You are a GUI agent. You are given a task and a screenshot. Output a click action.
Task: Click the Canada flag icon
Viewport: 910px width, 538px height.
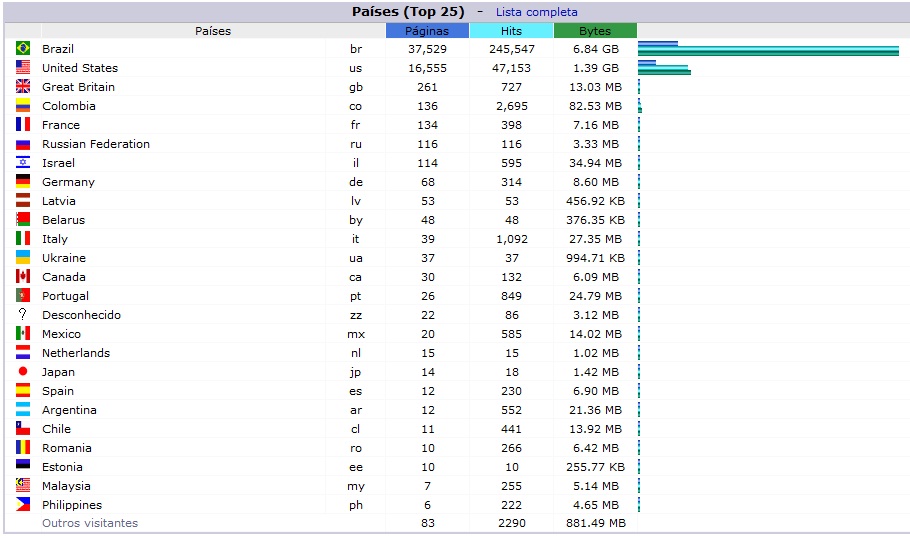23,277
